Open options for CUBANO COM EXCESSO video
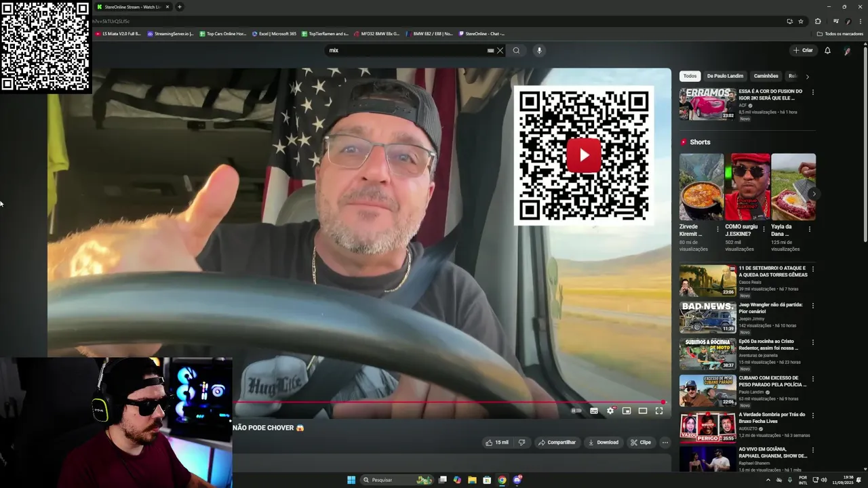 click(813, 379)
